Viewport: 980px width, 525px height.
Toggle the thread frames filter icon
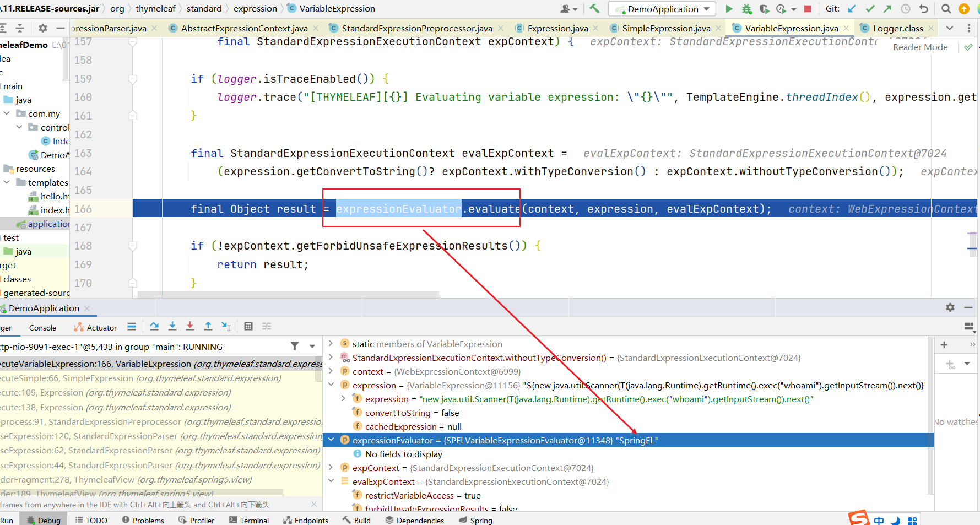coord(295,347)
